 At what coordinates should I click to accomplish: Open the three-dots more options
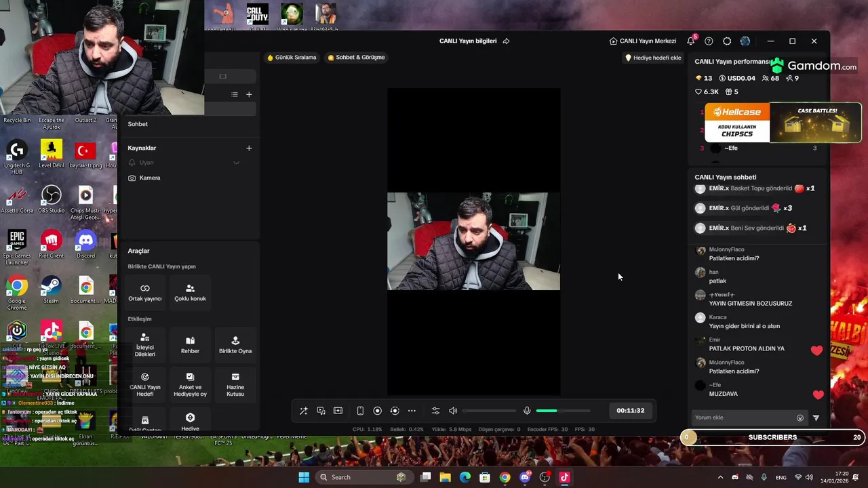pyautogui.click(x=412, y=411)
